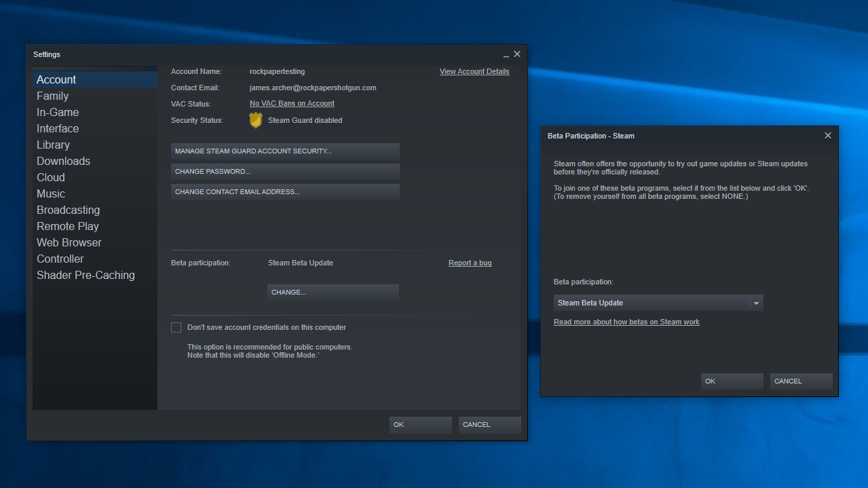Switch to the Downloads settings section
Viewport: 868px width, 488px height.
click(x=63, y=161)
